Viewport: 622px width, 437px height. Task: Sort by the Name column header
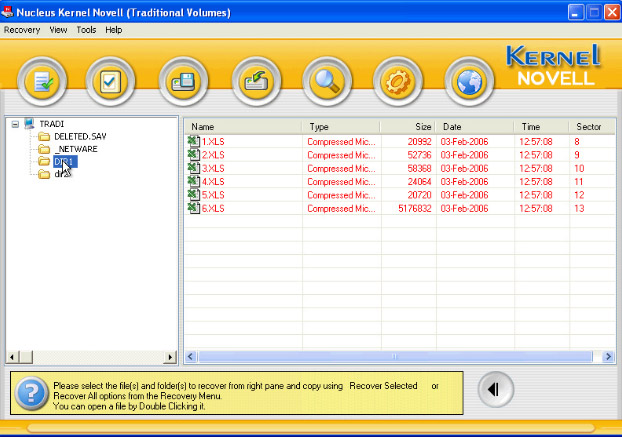tap(243, 127)
